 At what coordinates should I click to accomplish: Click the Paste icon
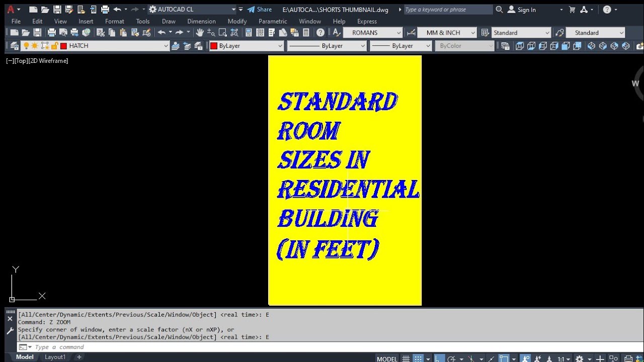(x=123, y=33)
